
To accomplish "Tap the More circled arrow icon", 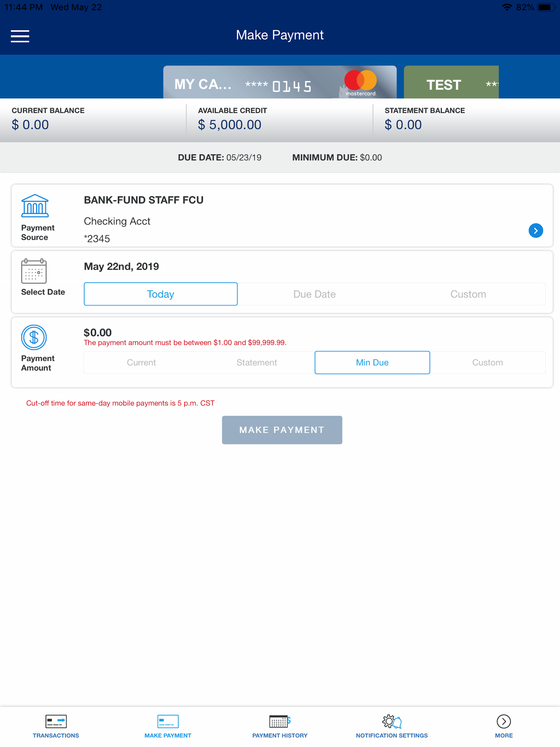I will click(x=503, y=721).
